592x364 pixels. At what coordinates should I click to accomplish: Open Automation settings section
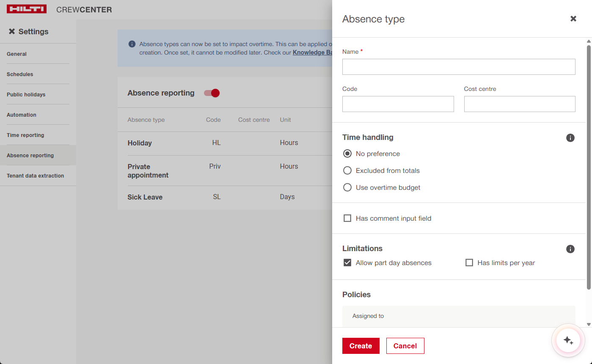point(38,115)
